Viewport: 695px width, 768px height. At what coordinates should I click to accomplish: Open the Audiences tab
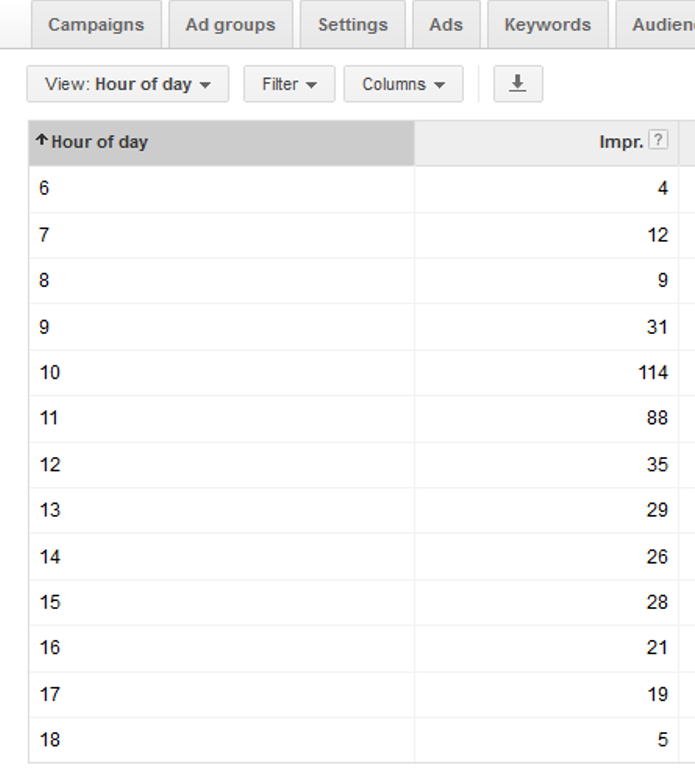point(655,24)
